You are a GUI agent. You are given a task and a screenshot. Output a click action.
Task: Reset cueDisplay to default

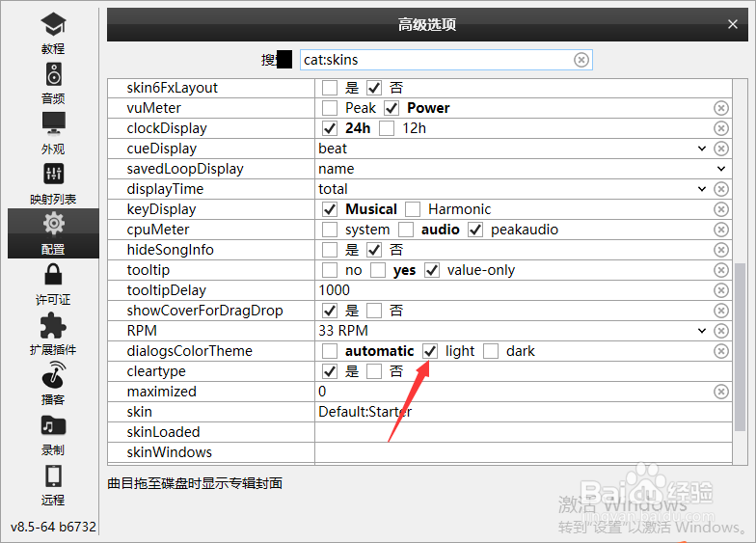721,149
